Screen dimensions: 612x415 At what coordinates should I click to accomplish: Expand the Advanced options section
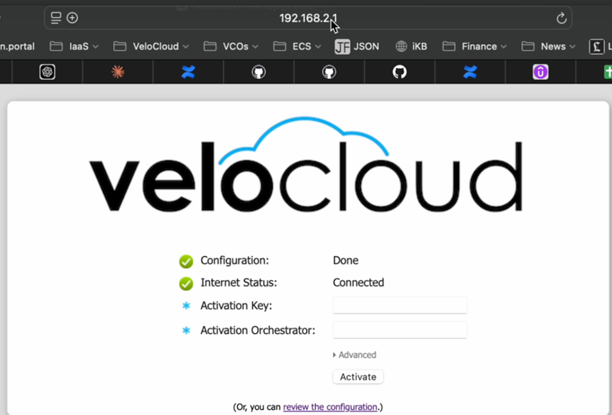[x=354, y=355]
